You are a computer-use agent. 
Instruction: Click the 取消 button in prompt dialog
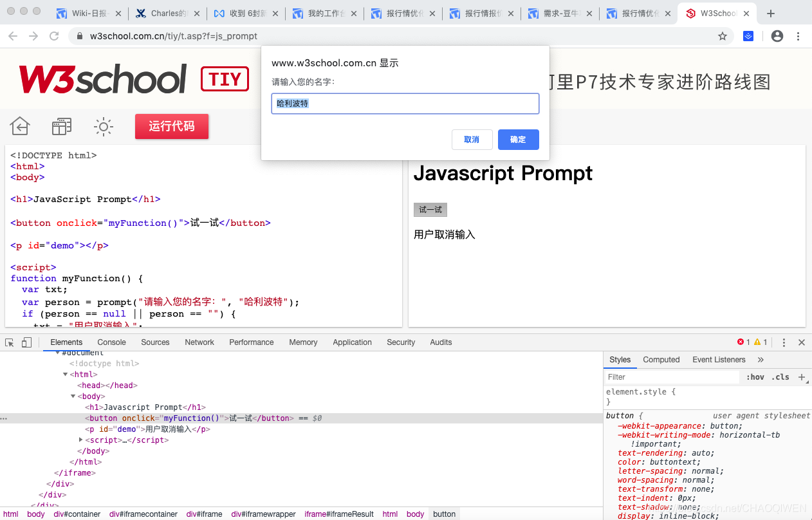click(x=472, y=140)
